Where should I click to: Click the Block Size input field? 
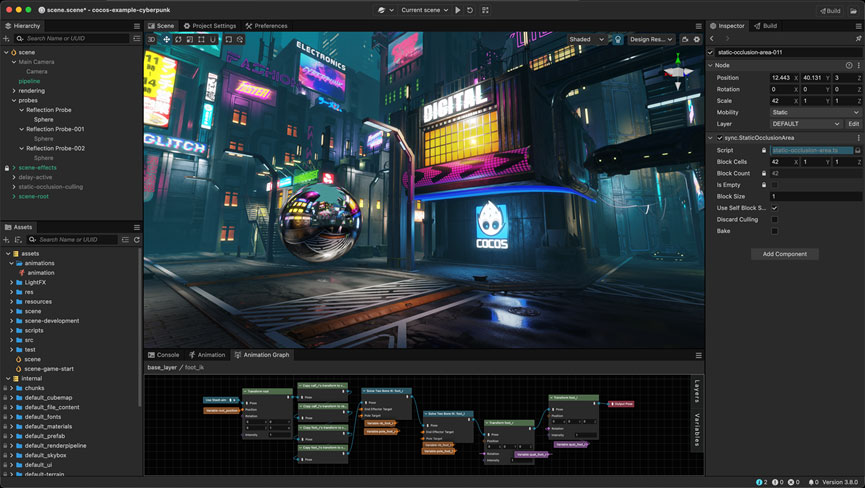(814, 197)
